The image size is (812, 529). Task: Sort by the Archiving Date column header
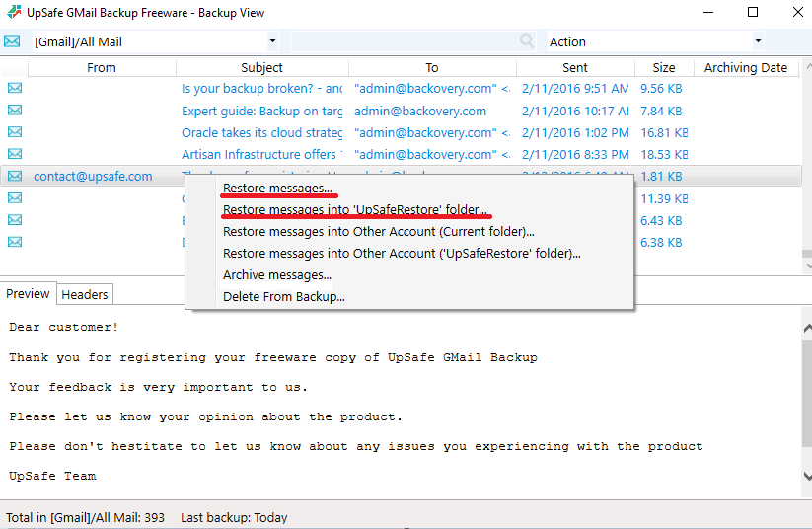click(746, 68)
